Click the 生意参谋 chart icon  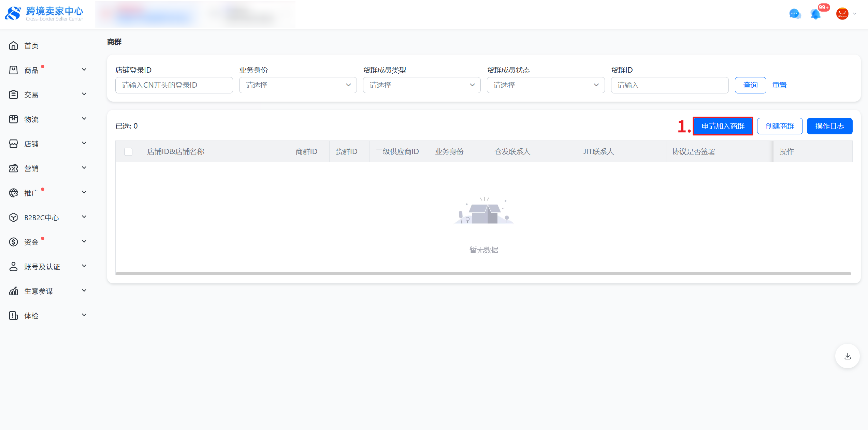click(x=13, y=291)
